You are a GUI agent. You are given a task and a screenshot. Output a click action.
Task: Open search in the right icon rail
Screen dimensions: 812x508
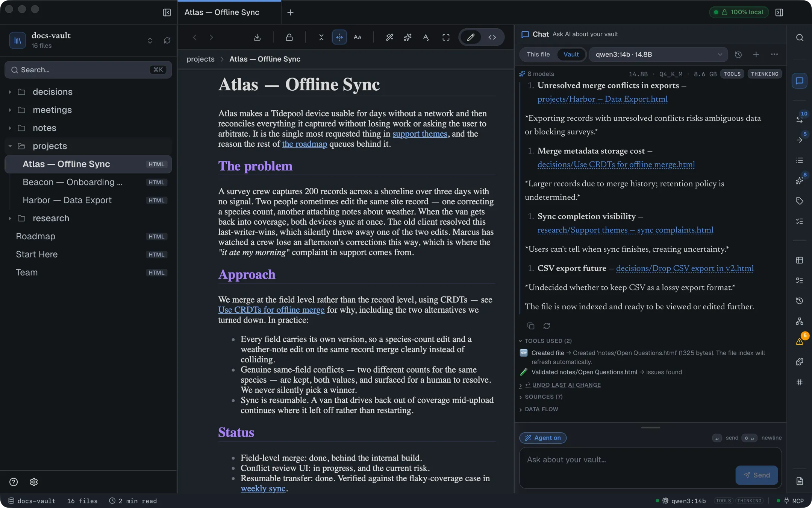(800, 38)
